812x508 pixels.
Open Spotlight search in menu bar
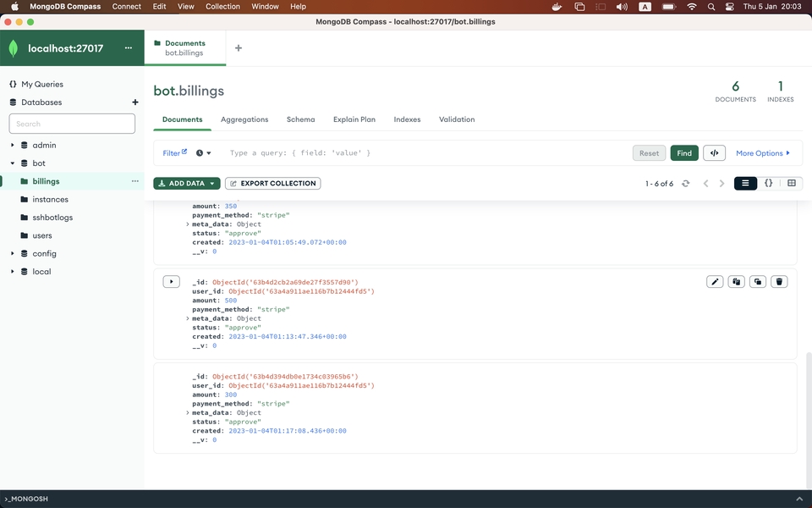point(711,7)
